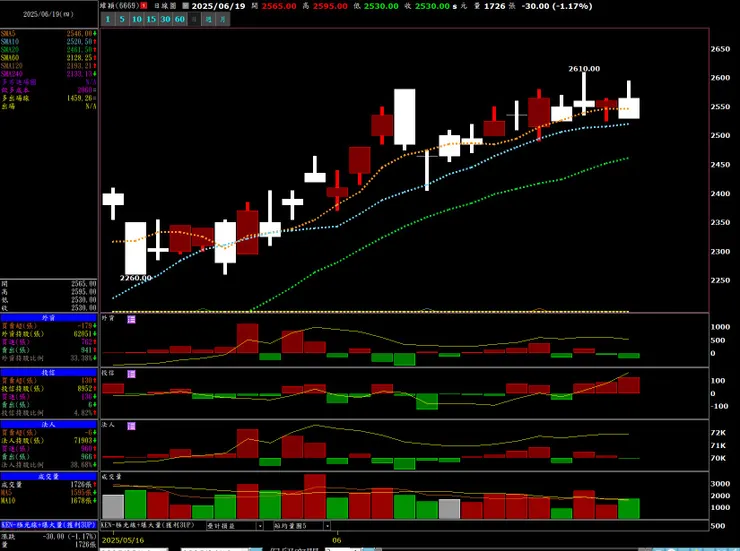This screenshot has height=551, width=740.
Task: Select the 投信 blue panel header
Action: coord(49,373)
